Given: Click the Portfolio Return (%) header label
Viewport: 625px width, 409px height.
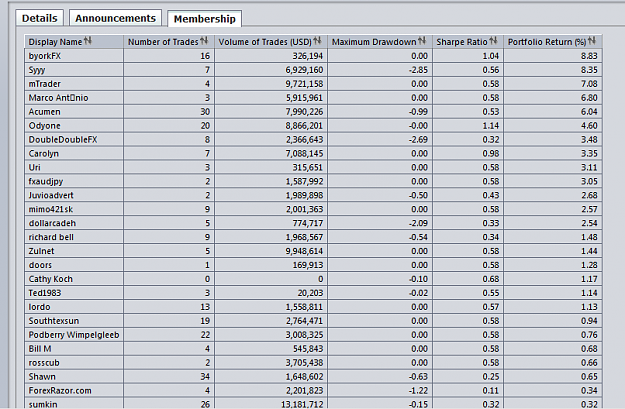Looking at the screenshot, I should pyautogui.click(x=547, y=42).
